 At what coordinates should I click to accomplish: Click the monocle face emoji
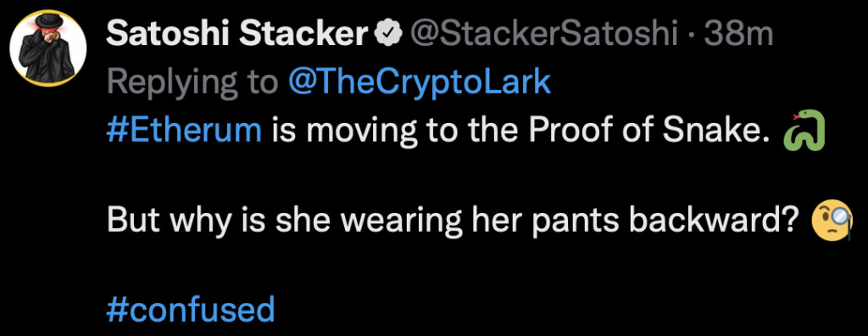832,221
